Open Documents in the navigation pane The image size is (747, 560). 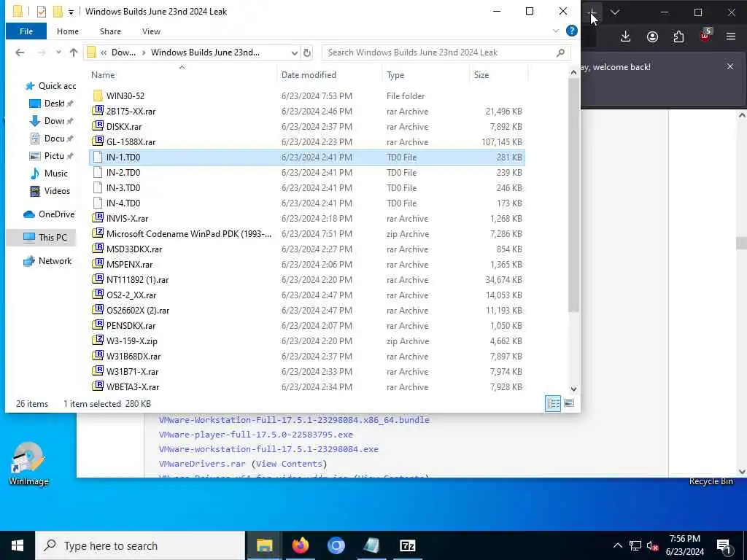[52, 138]
